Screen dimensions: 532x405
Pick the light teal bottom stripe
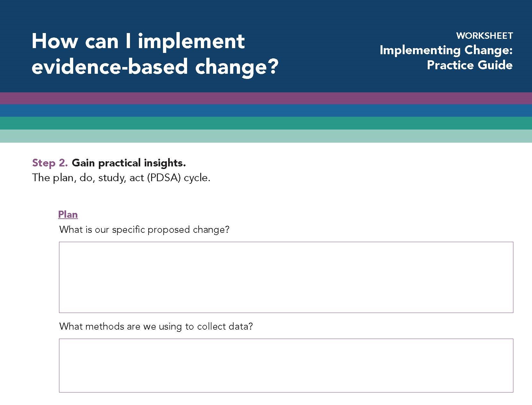266,136
